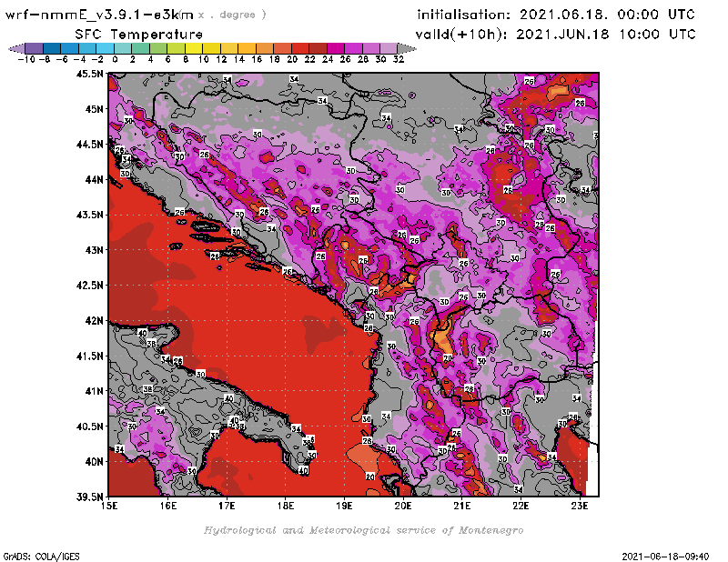Click the 17E longitude axis label

(x=227, y=506)
